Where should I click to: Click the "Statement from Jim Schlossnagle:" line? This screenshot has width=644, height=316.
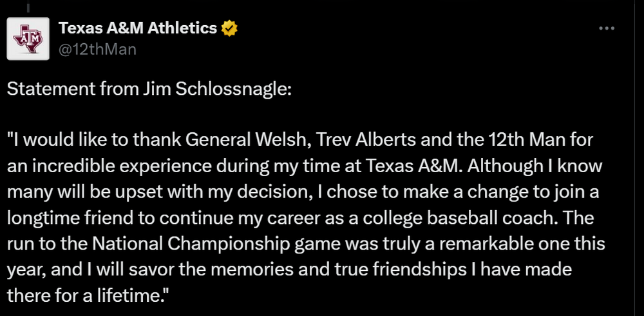pos(149,88)
